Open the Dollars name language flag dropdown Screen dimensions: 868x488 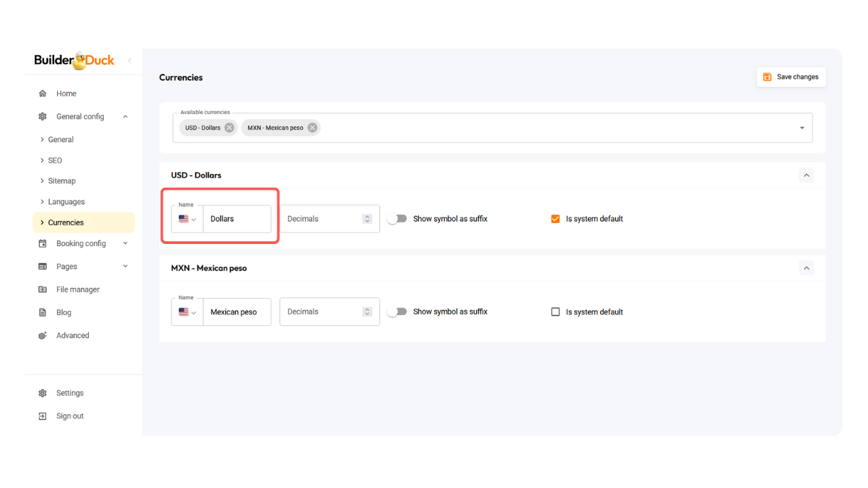coord(187,219)
